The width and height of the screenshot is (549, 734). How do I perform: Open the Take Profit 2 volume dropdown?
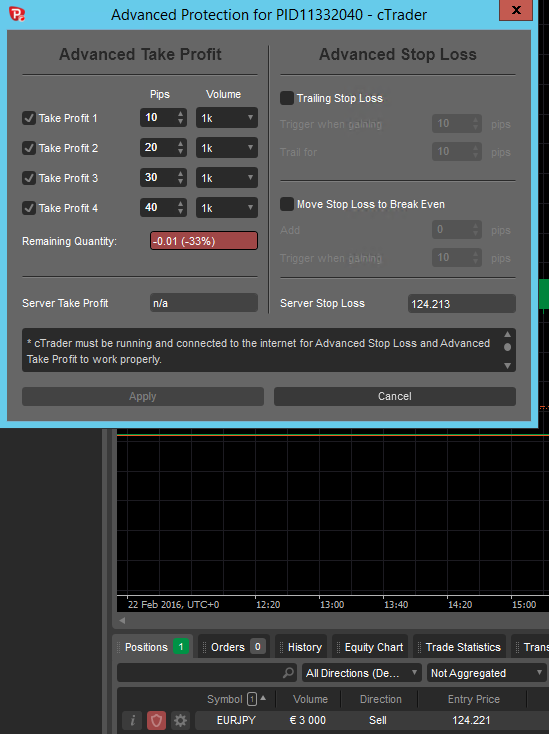[x=227, y=148]
